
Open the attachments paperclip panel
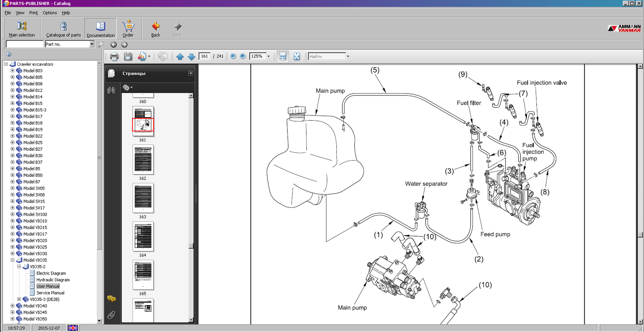point(111,315)
